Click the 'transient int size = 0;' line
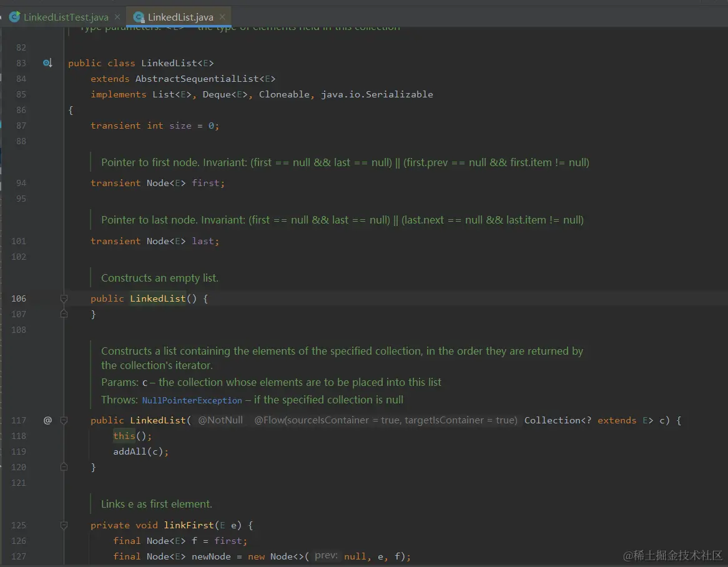Image resolution: width=728 pixels, height=567 pixels. [x=155, y=126]
